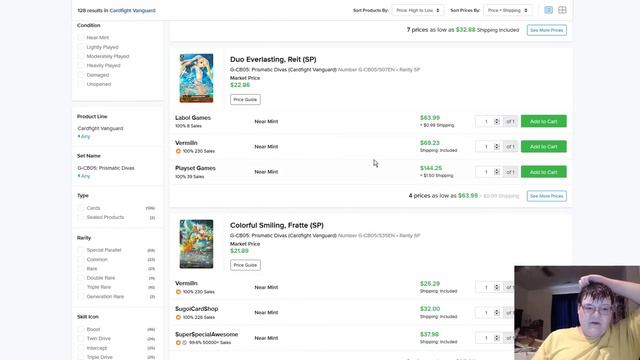Screen dimensions: 640x360
Task: Adjust quantity stepper for Vermilln $69.23 listing
Action: pos(497,147)
